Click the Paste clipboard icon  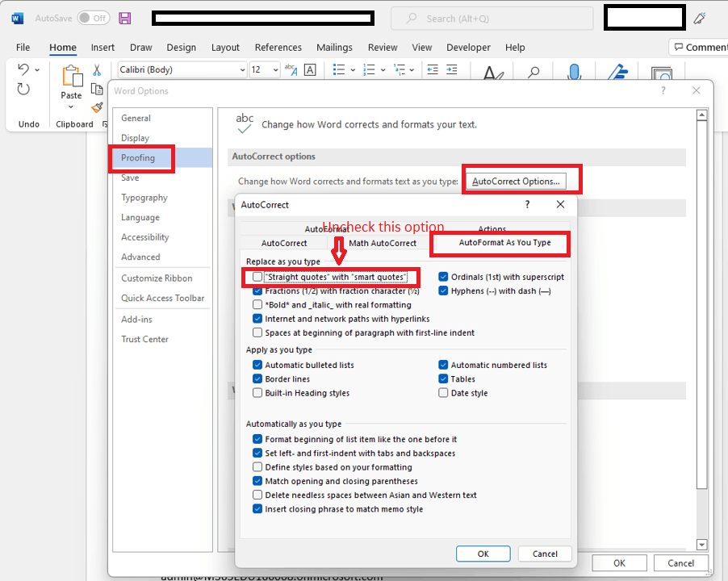(x=72, y=76)
